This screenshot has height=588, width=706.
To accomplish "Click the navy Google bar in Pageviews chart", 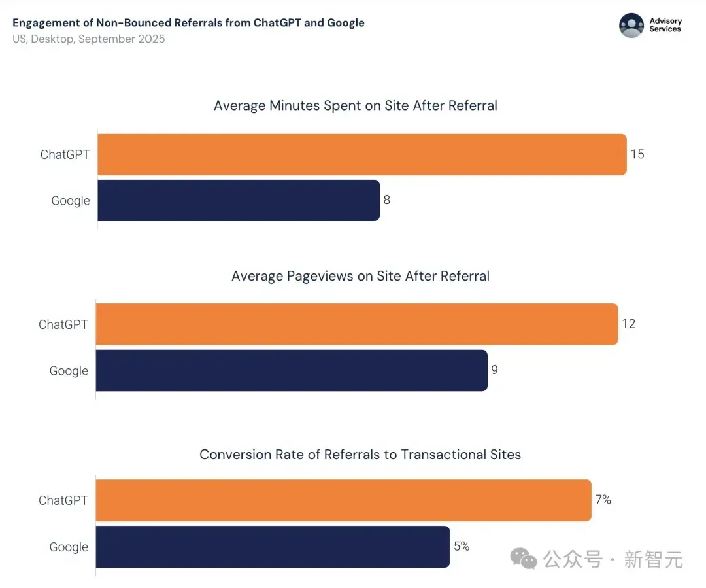I will [x=292, y=370].
